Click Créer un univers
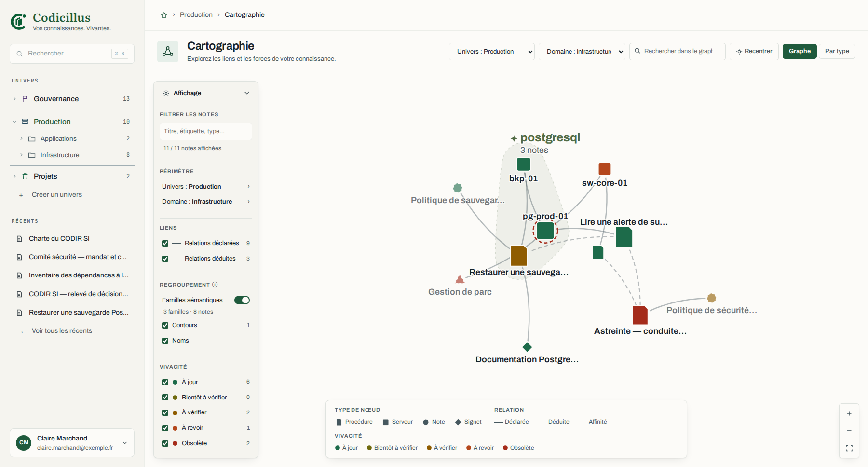The image size is (868, 467). 57,195
